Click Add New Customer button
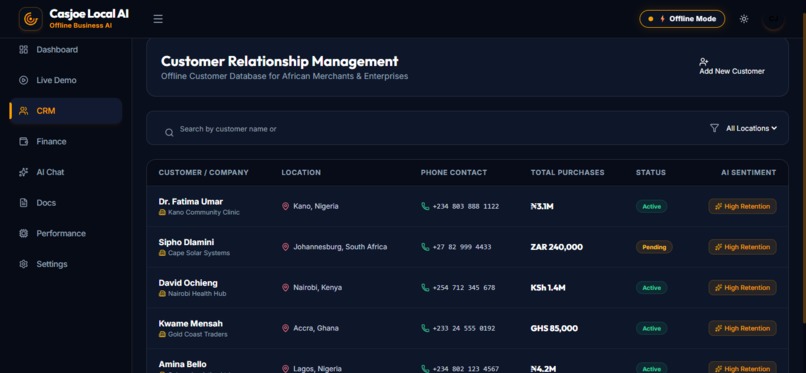This screenshot has height=373, width=806. click(731, 67)
